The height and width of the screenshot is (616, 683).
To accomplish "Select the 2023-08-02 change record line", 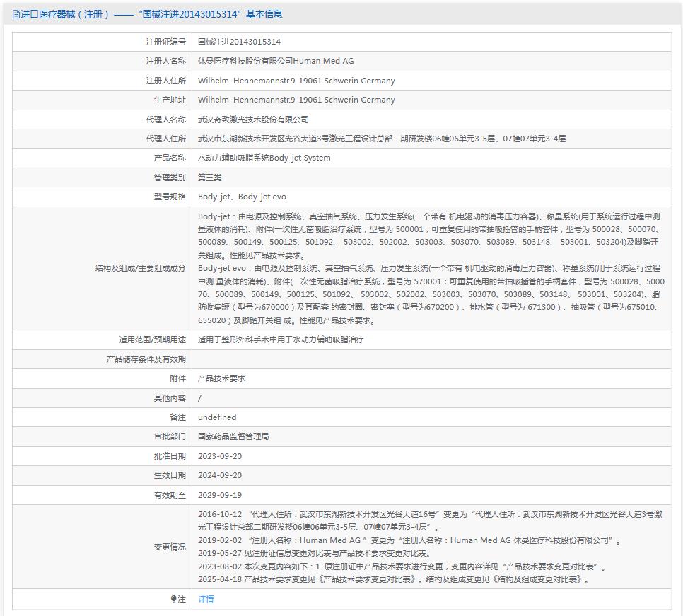I will (x=402, y=566).
